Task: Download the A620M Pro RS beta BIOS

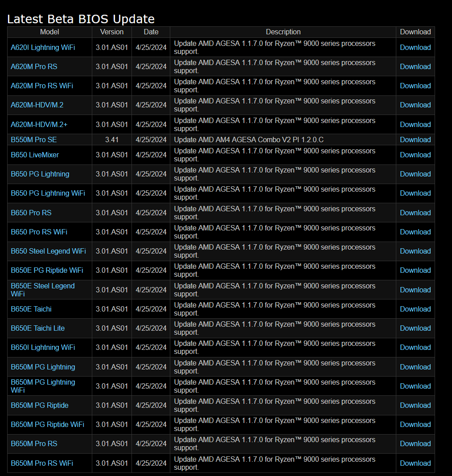Action: pos(415,66)
